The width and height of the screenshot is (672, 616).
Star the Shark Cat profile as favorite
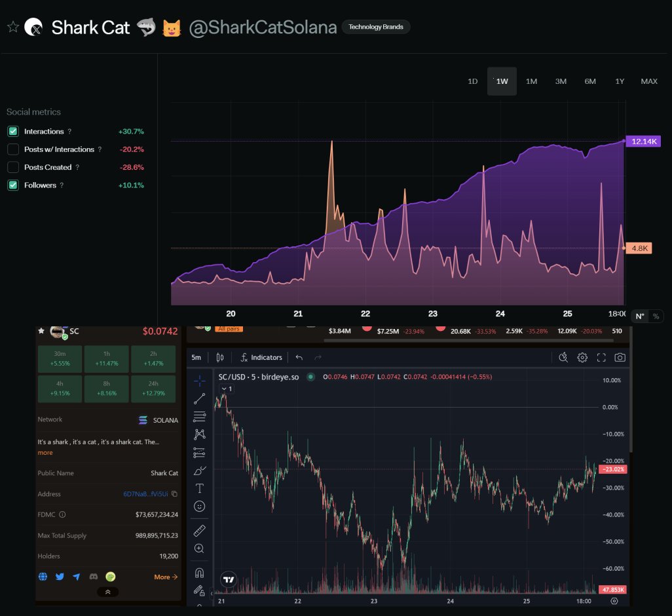(x=13, y=27)
